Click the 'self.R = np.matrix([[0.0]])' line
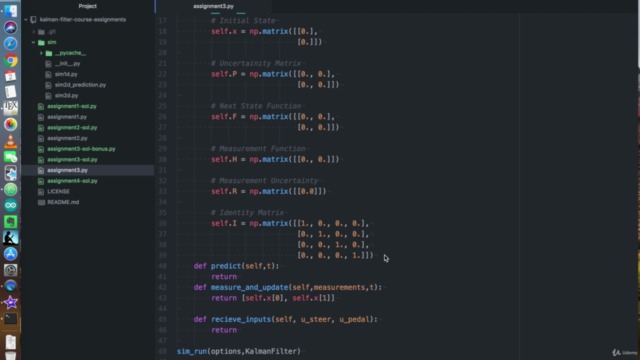Screen dimensions: 640x360 point(269,191)
